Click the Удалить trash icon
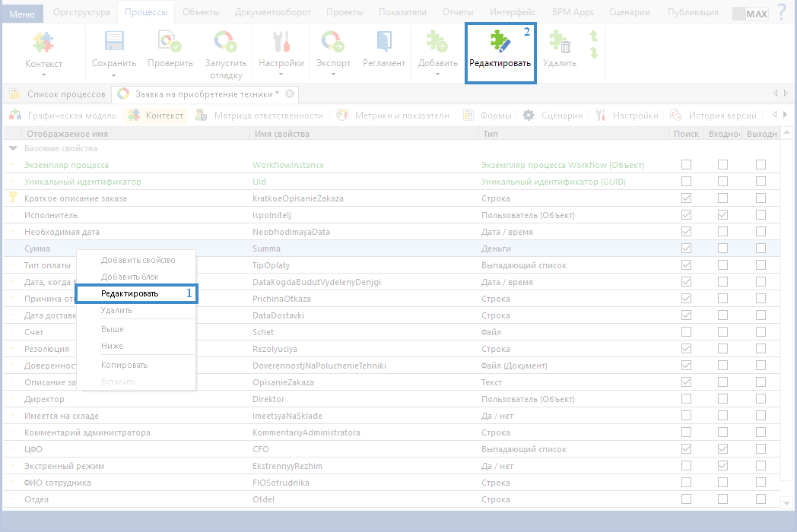797x532 pixels. tap(560, 43)
